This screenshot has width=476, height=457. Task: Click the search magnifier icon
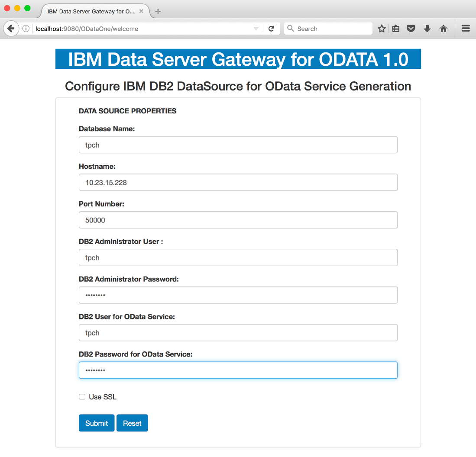tap(291, 28)
